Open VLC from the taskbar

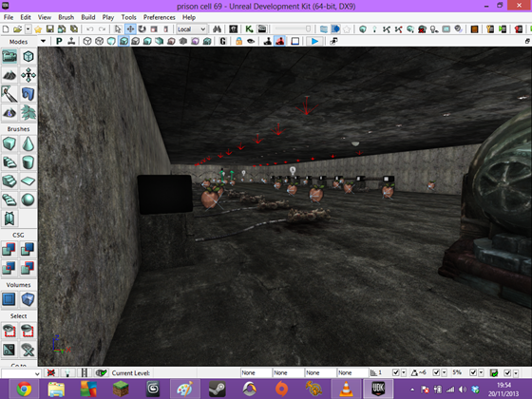pyautogui.click(x=346, y=389)
